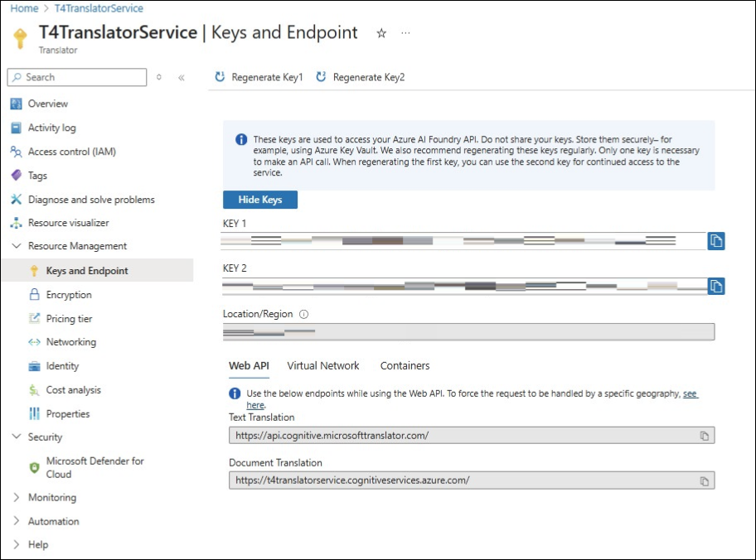This screenshot has width=756, height=560.
Task: Open the more options ellipsis in header
Action: (x=405, y=33)
